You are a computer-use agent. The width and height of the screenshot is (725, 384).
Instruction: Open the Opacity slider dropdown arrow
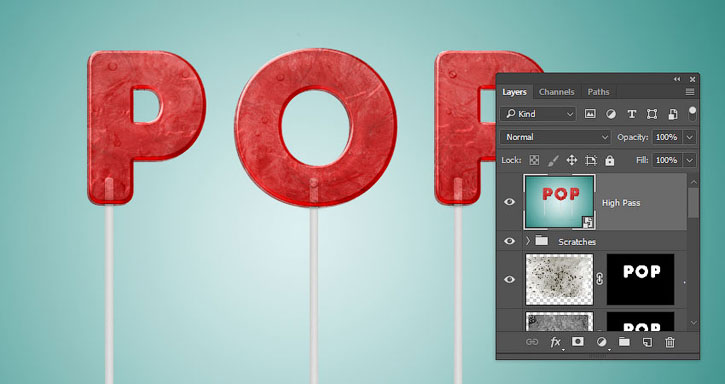click(690, 137)
